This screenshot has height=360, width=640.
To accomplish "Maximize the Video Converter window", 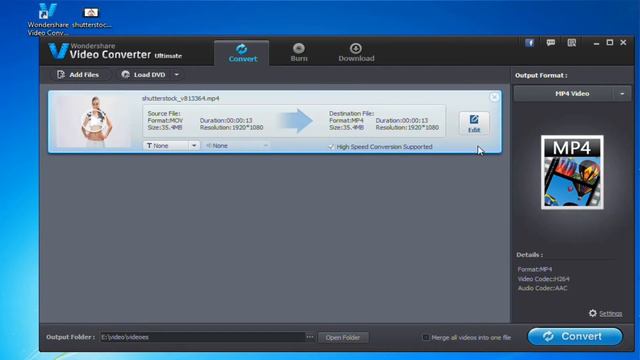I will [x=610, y=42].
